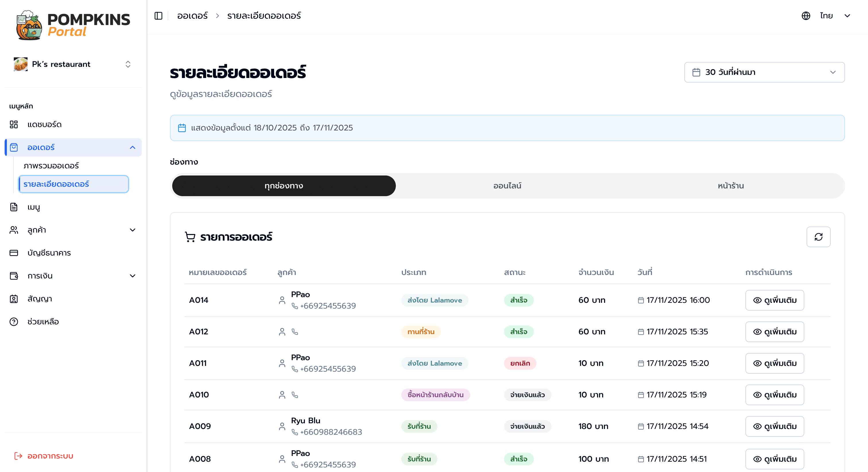Click the Ryu Blu customer name
Viewport: 868px width, 472px height.
tap(306, 420)
